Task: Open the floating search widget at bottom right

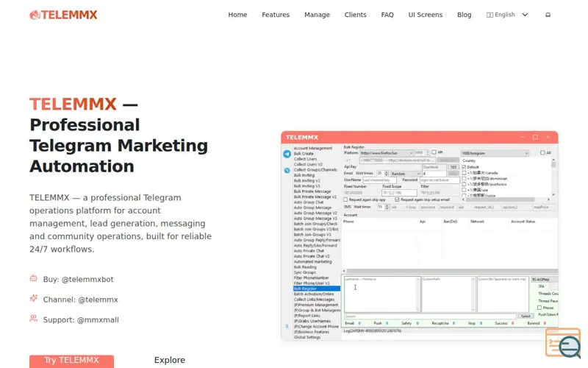Action: click(564, 343)
